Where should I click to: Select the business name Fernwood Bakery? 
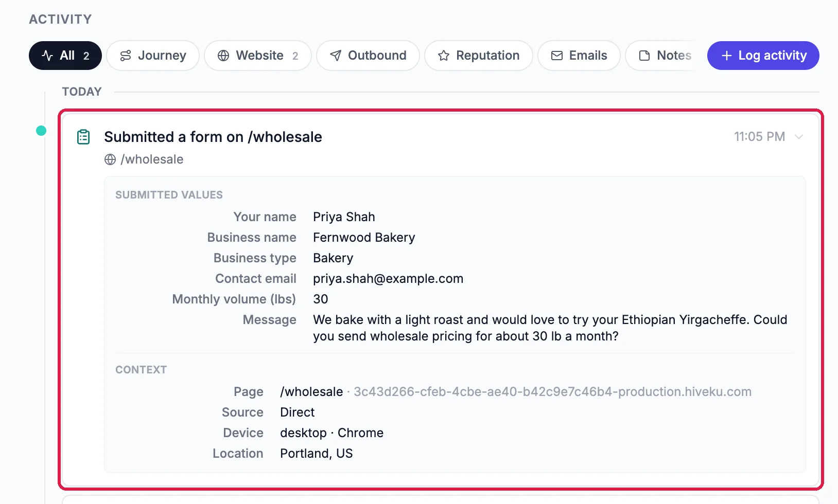click(364, 238)
